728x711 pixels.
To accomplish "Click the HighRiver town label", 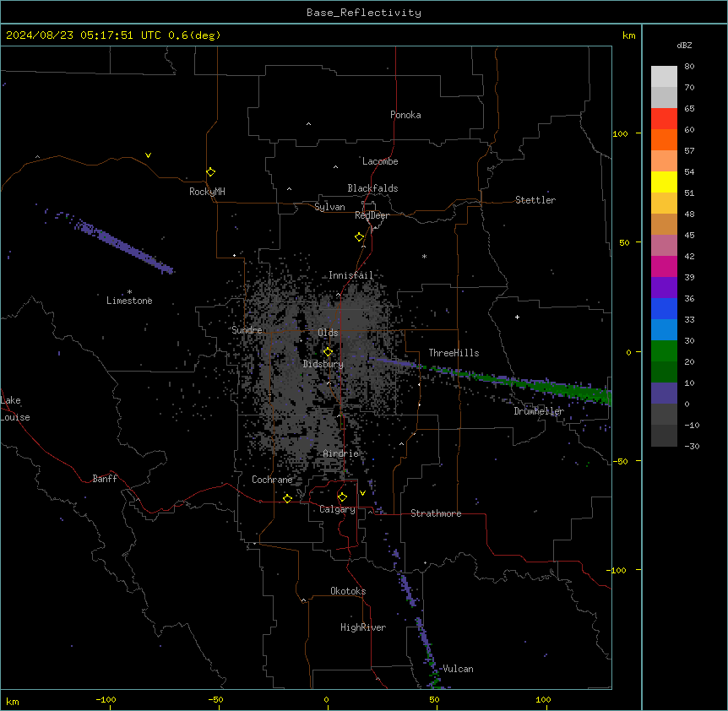I will (x=363, y=627).
